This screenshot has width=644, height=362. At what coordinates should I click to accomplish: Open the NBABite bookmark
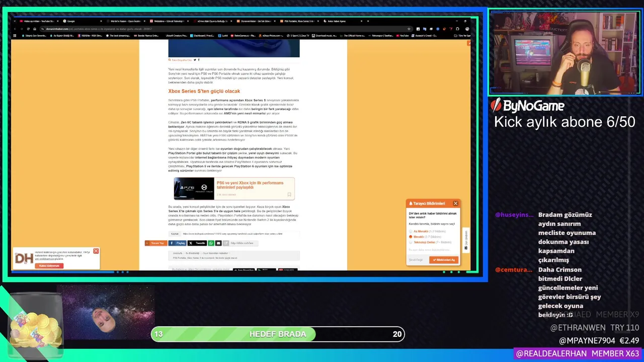point(91,36)
